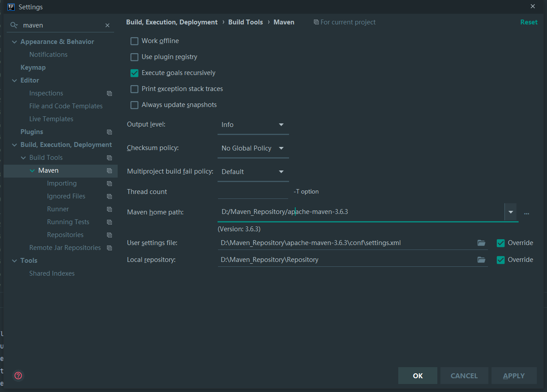Viewport: 547px width, 392px height.
Task: Collapse Build, Execution, Deployment section
Action: tap(14, 145)
